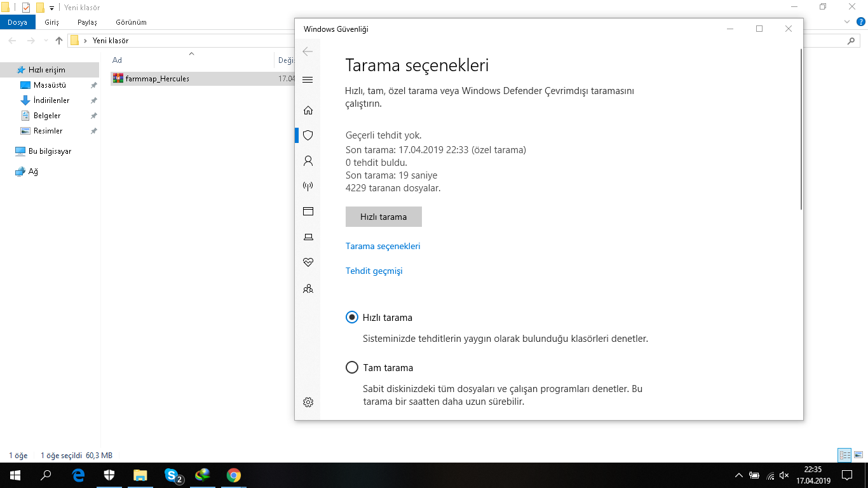Select Bu bilgisayar in navigation pane
The image size is (868, 488).
pyautogui.click(x=50, y=151)
